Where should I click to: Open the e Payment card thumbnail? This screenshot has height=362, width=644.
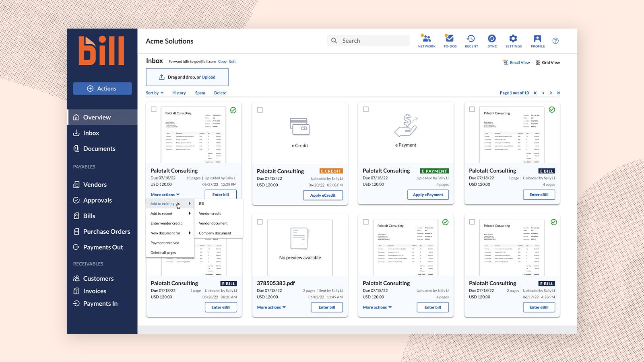(x=406, y=131)
